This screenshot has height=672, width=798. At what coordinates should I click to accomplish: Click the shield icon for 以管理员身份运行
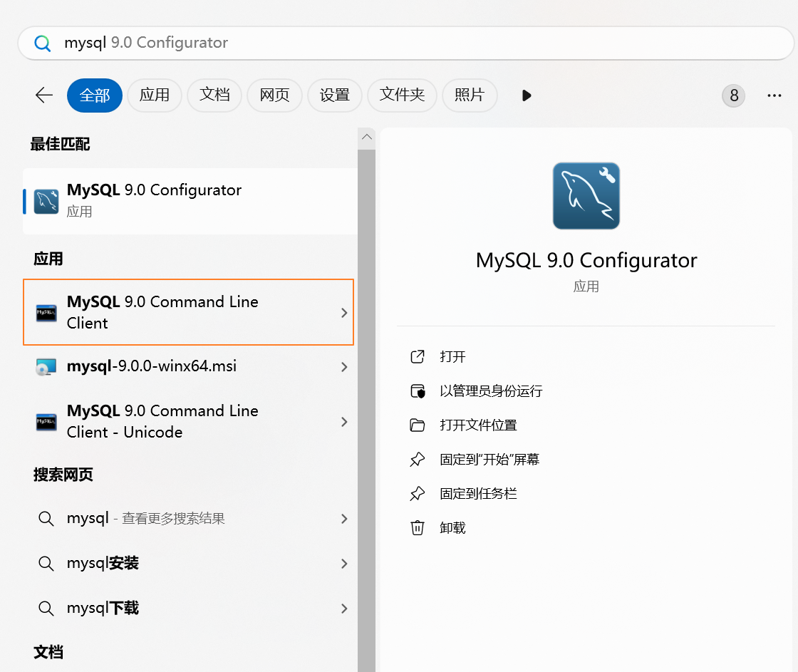(418, 391)
